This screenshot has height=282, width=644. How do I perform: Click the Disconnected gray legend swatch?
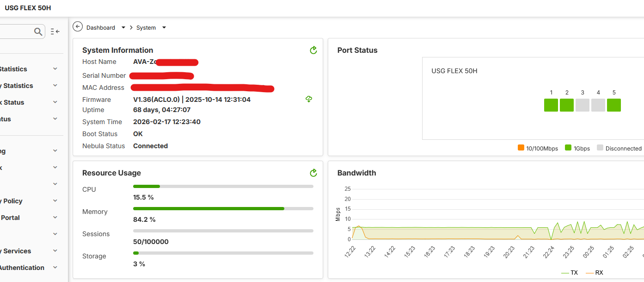(x=600, y=148)
